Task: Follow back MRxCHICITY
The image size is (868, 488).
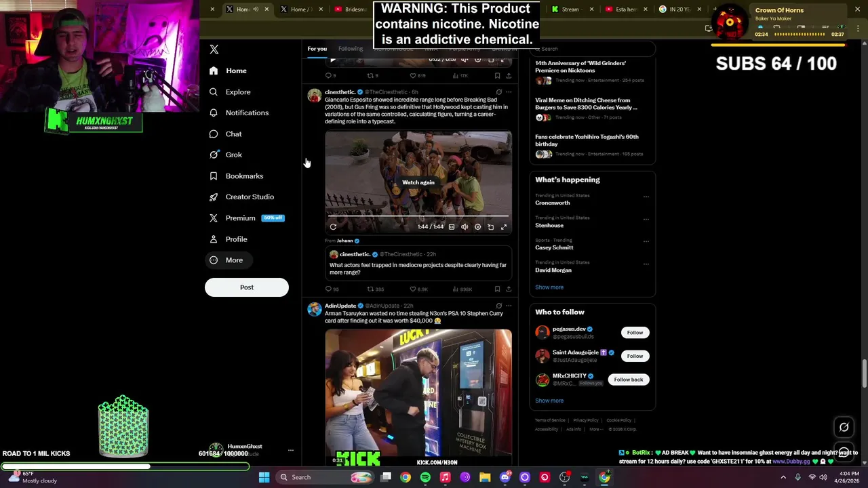Action: click(x=628, y=380)
